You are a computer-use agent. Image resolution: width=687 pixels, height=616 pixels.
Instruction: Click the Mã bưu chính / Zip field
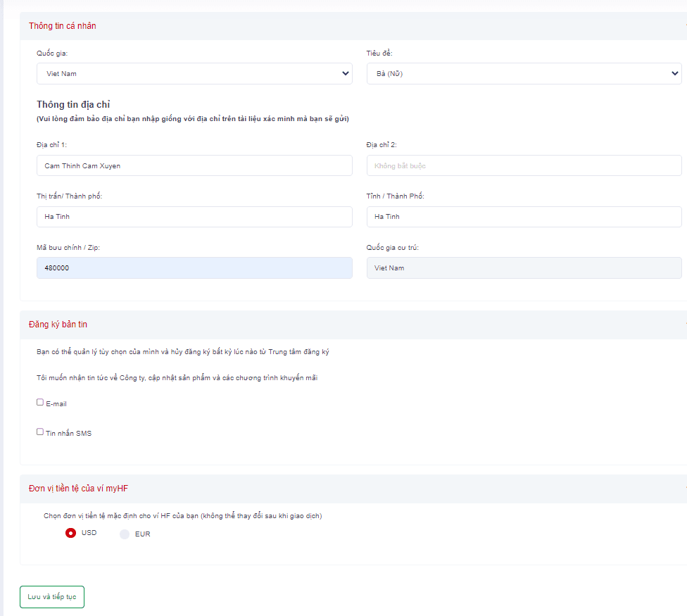tap(194, 268)
